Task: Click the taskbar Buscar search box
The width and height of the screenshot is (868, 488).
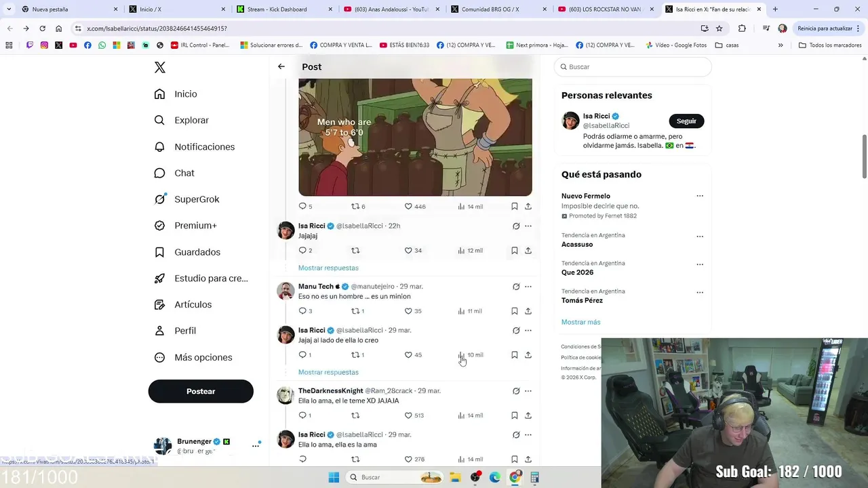Action: pyautogui.click(x=395, y=477)
